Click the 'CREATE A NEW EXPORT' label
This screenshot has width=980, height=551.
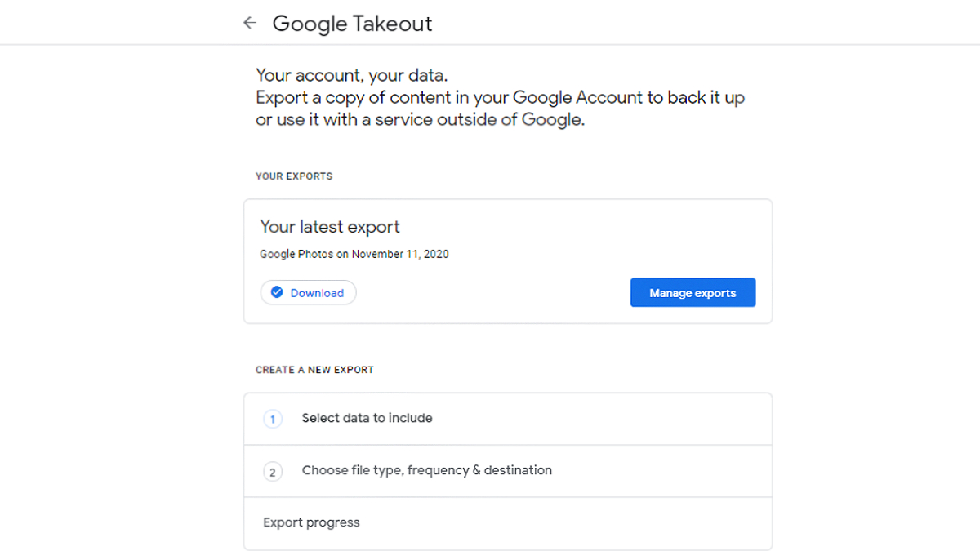click(x=314, y=370)
